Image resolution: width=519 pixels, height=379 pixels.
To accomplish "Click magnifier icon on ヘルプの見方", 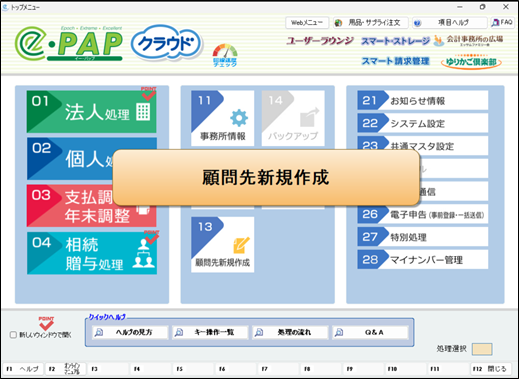I will tap(99, 332).
